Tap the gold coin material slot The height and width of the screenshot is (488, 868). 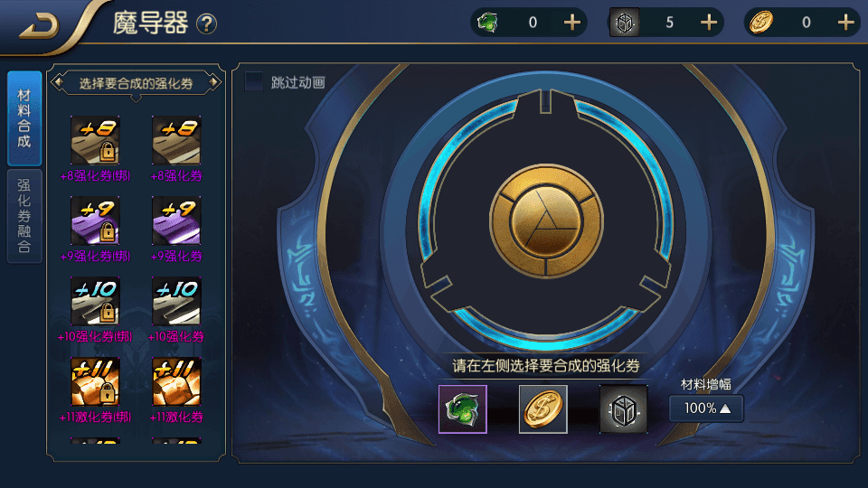[x=543, y=409]
